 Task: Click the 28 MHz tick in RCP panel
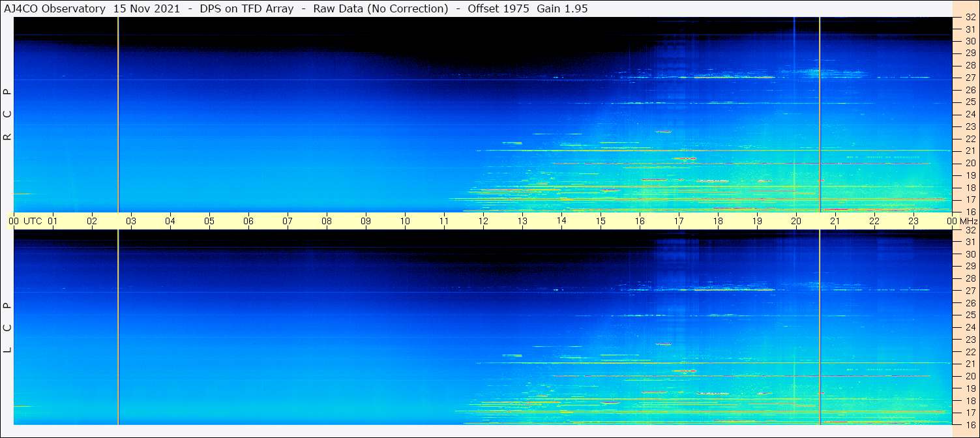[x=970, y=65]
